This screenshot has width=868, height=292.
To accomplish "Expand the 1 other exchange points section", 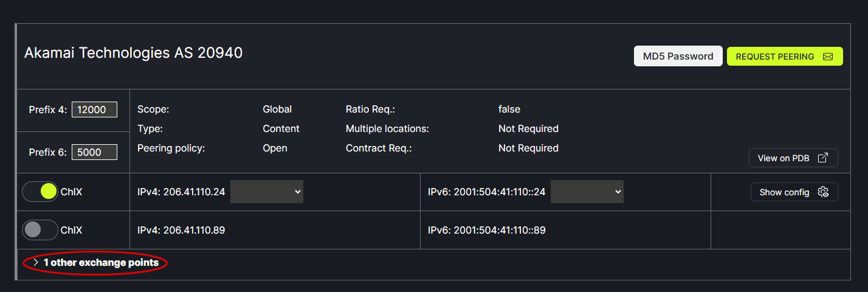I will click(101, 263).
